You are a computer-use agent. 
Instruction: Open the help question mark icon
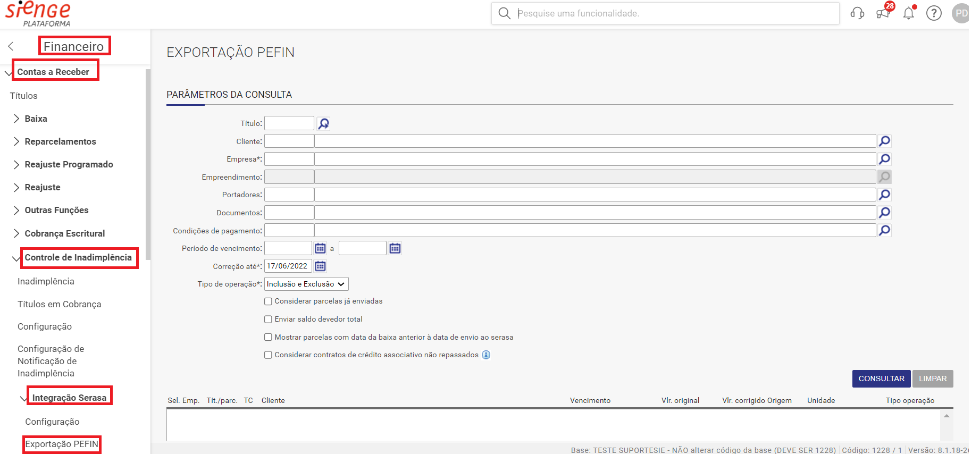click(x=934, y=13)
